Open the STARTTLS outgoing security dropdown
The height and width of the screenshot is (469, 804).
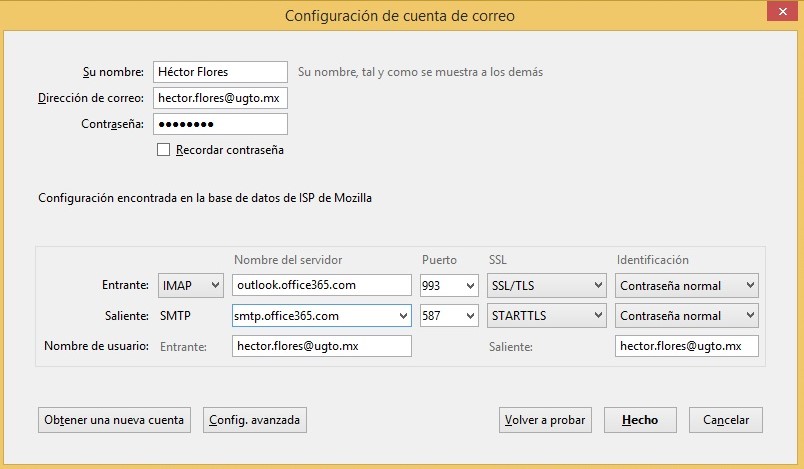tap(546, 316)
